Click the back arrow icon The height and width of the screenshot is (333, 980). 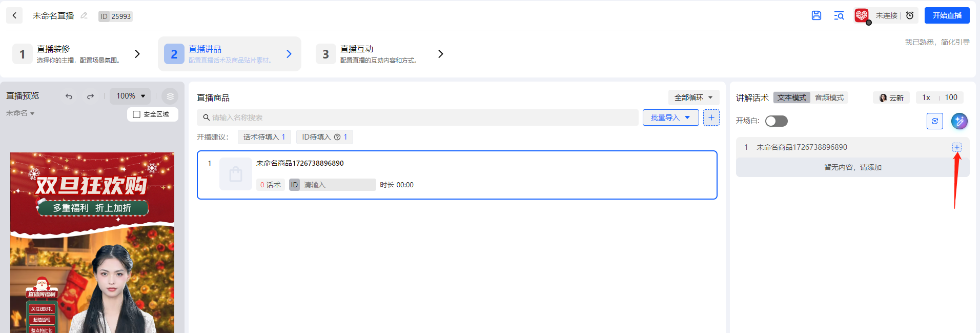14,15
